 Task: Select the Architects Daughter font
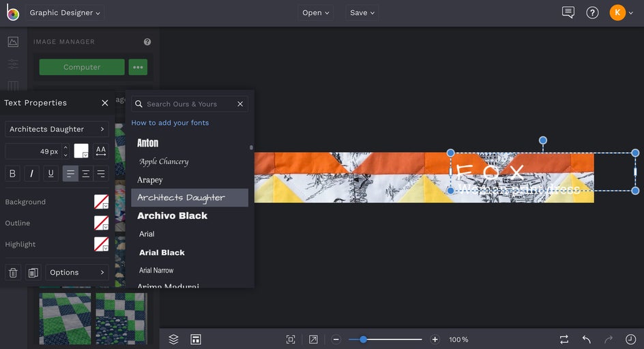(190, 198)
